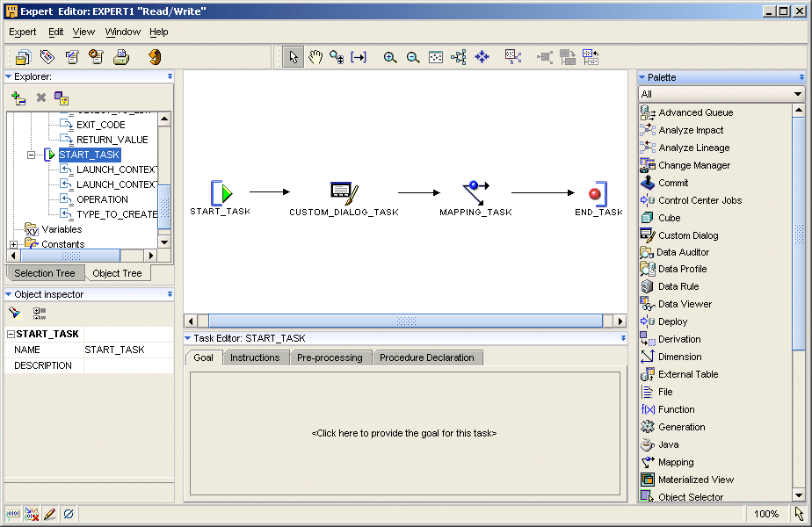
Task: Click the goal placeholder text to edit it
Action: pos(405,434)
